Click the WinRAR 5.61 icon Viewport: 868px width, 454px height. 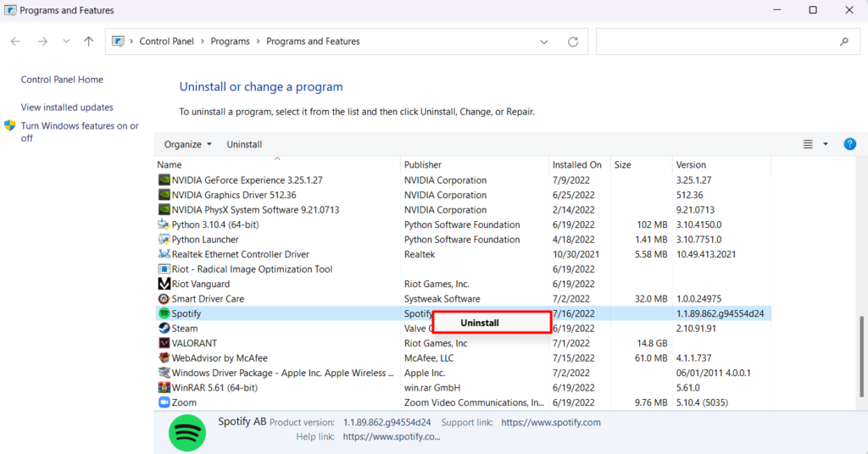click(x=164, y=388)
